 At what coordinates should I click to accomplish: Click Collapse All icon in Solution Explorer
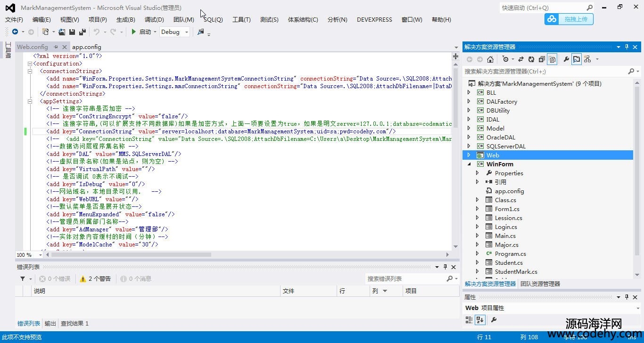542,59
